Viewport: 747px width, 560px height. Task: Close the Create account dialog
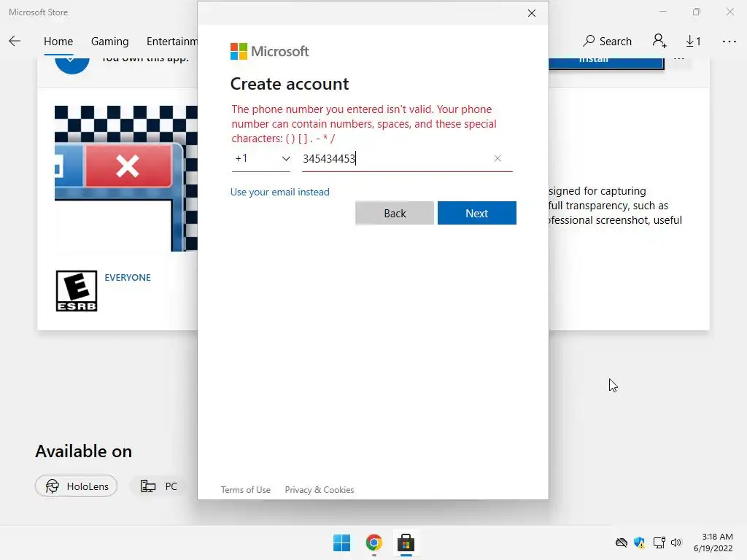[532, 13]
